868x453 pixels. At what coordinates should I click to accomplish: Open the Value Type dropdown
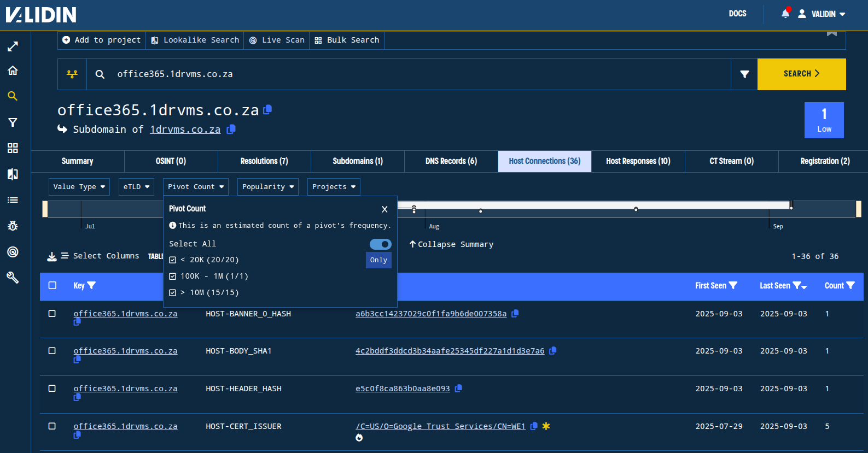pos(79,187)
